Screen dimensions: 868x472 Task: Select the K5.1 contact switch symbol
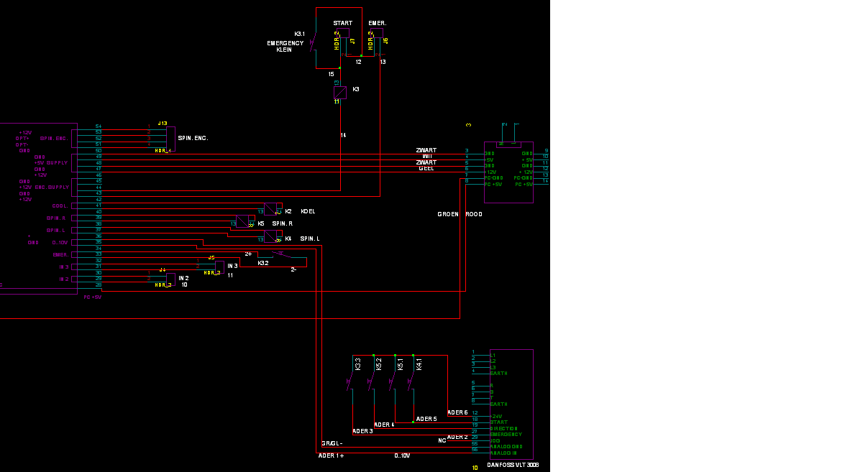pos(393,381)
